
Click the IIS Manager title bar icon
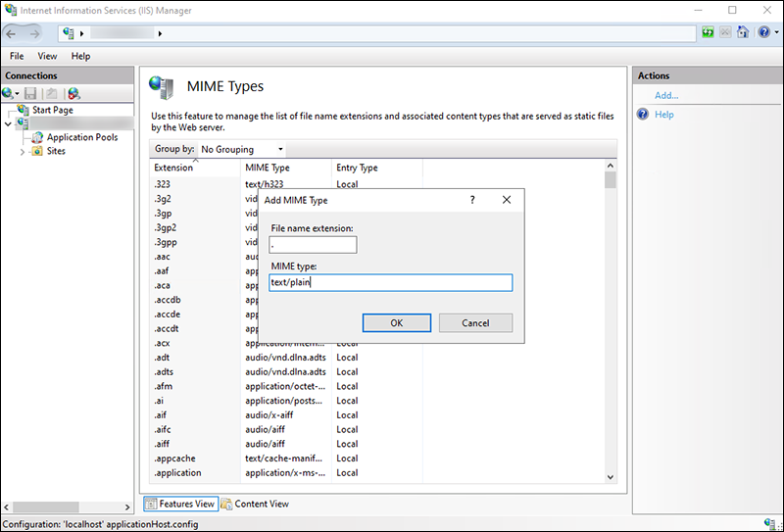tap(10, 10)
